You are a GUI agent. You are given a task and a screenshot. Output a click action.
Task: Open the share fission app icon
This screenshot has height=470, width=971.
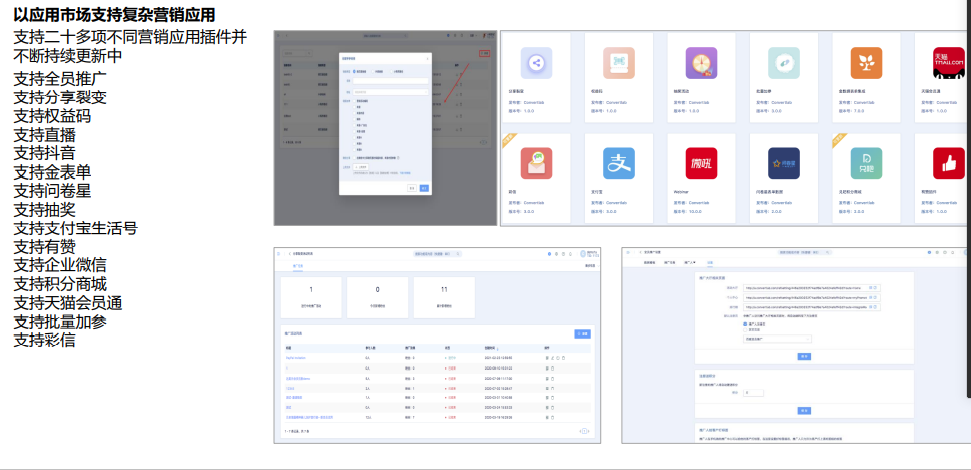pyautogui.click(x=537, y=63)
